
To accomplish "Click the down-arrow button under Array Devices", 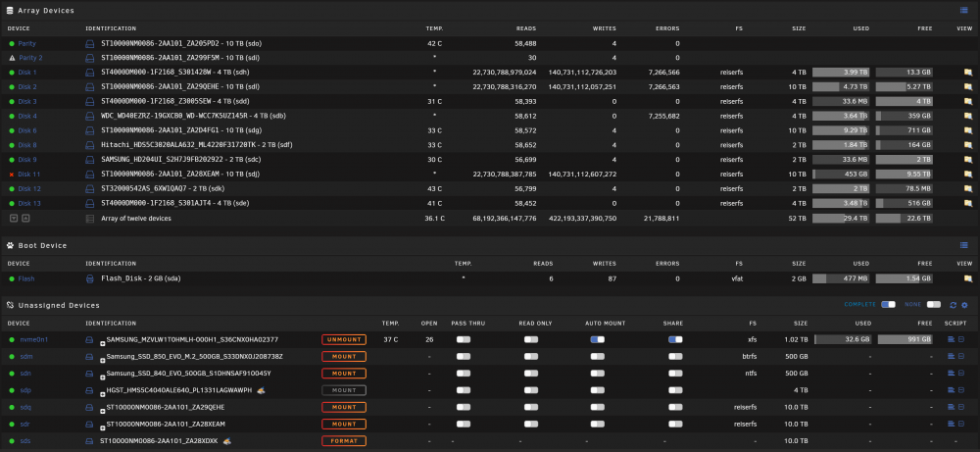I will pos(13,219).
